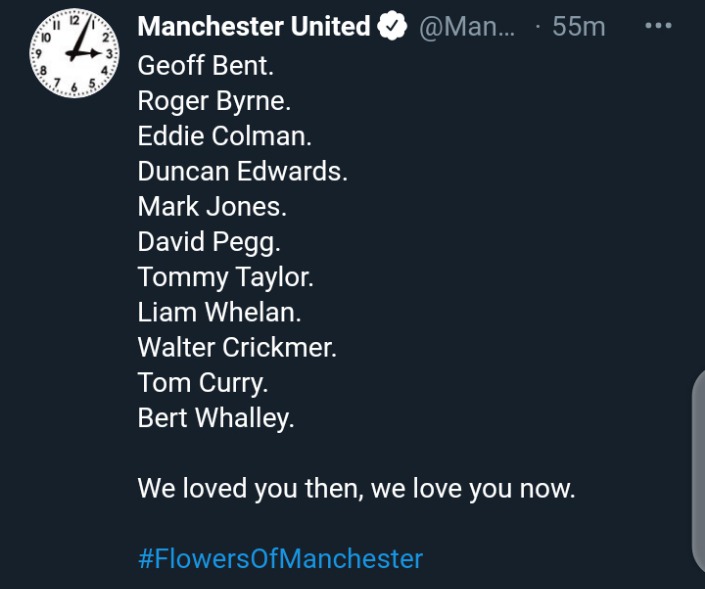
Task: Click the 'David Pegg.' tweet line
Action: 209,242
